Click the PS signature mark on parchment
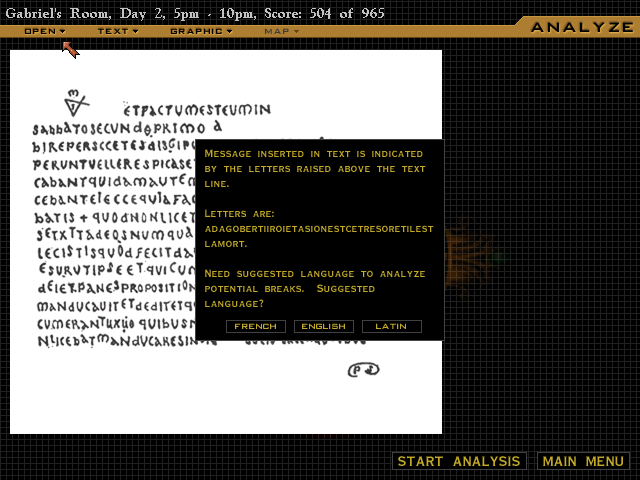The image size is (640, 480). pyautogui.click(x=363, y=370)
